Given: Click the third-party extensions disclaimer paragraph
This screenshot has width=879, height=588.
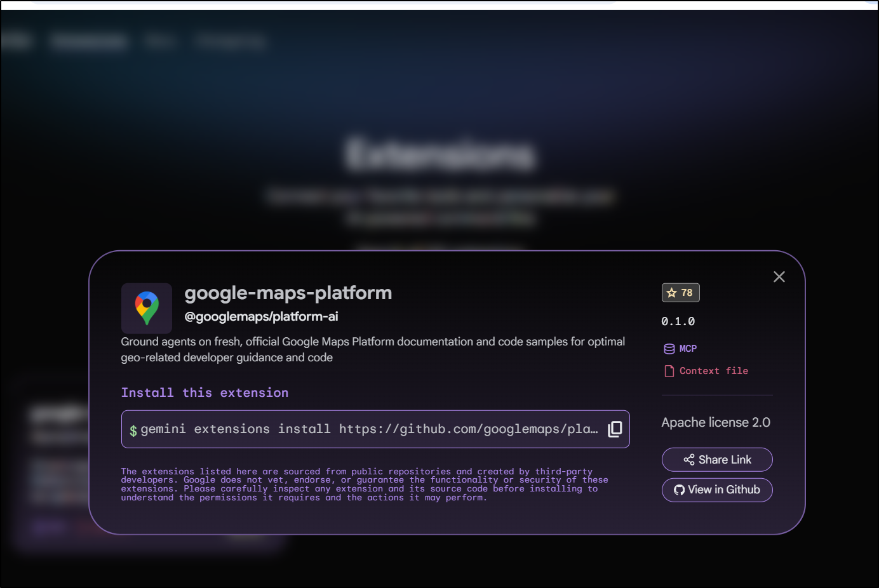Looking at the screenshot, I should (364, 484).
